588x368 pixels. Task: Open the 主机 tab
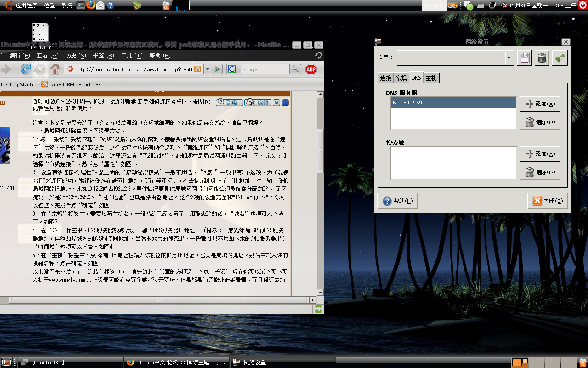tap(431, 78)
